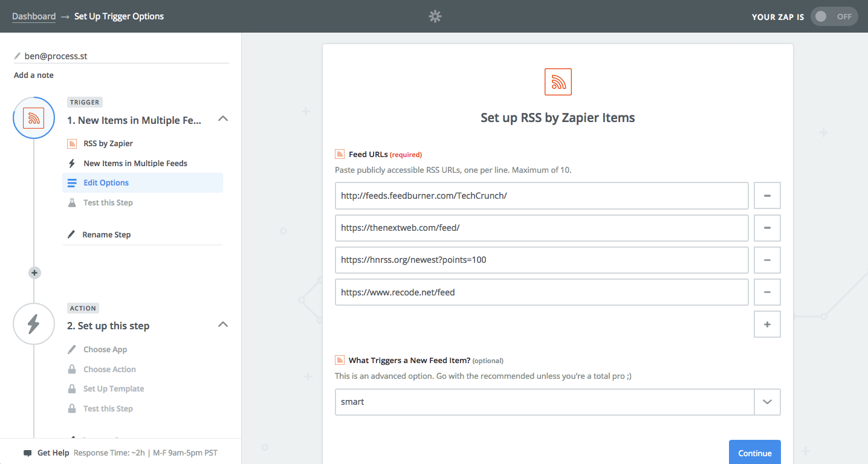Click Continue button

coord(754,453)
